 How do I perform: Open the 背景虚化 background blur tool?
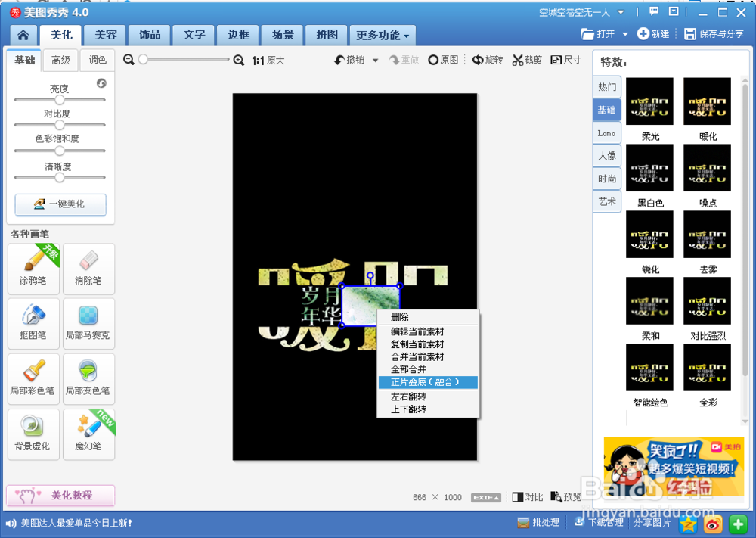click(x=33, y=434)
